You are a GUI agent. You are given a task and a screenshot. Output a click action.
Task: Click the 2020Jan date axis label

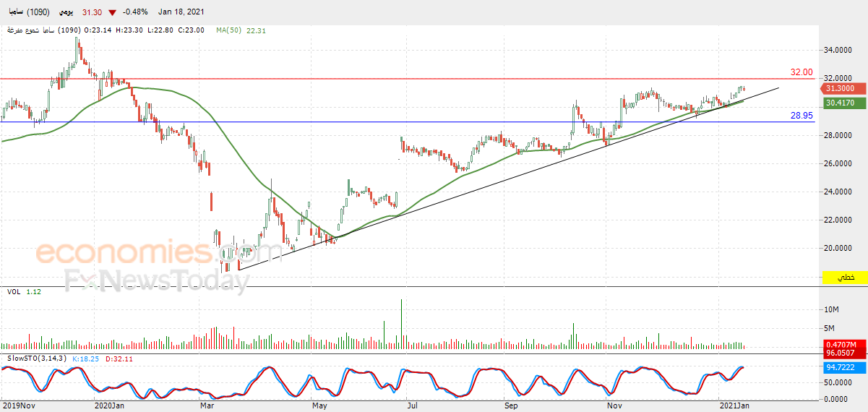110,406
